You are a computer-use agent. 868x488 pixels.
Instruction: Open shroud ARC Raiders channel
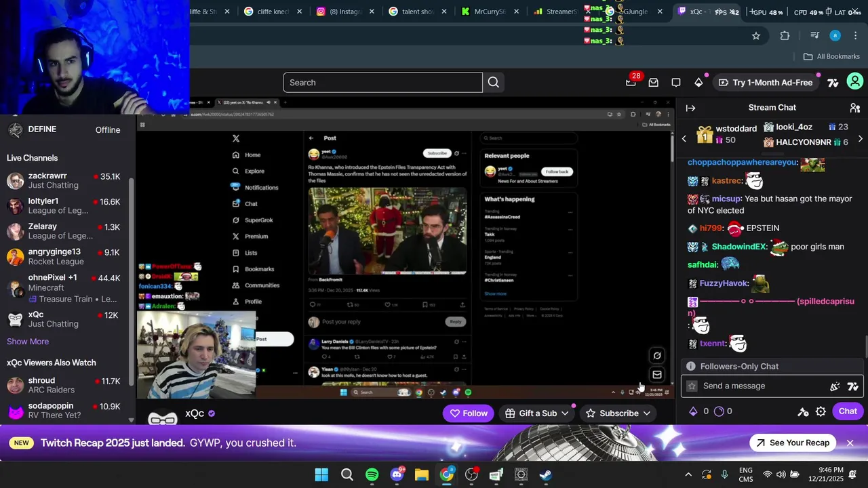pyautogui.click(x=64, y=385)
